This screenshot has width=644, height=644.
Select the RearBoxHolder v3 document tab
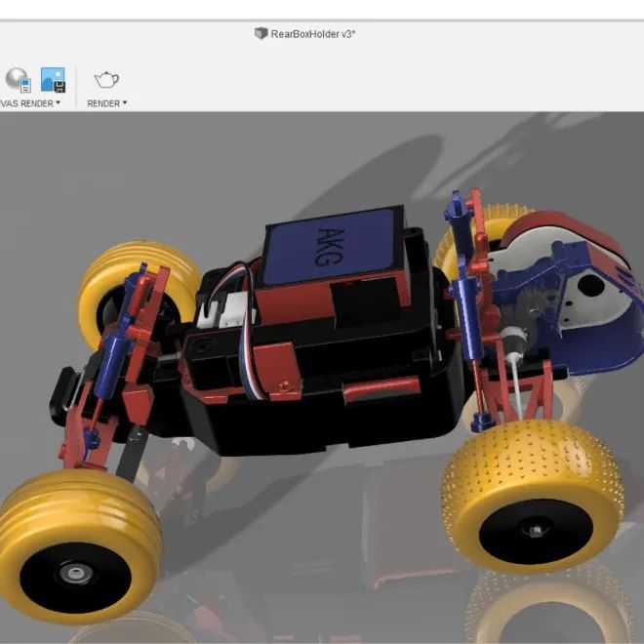304,34
